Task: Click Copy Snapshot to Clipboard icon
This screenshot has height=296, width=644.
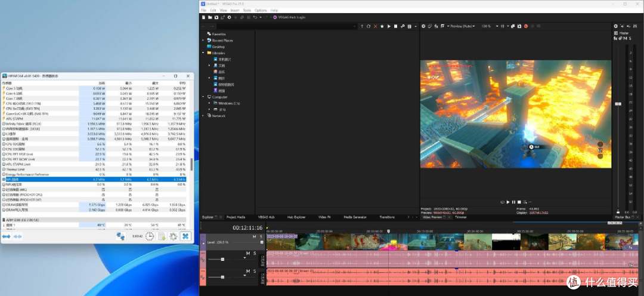Action: (513, 26)
